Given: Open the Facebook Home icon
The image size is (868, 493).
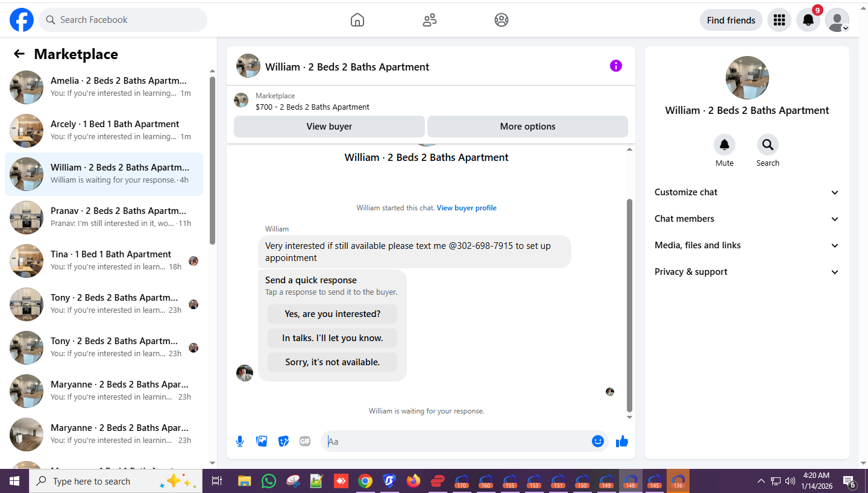Looking at the screenshot, I should (357, 20).
